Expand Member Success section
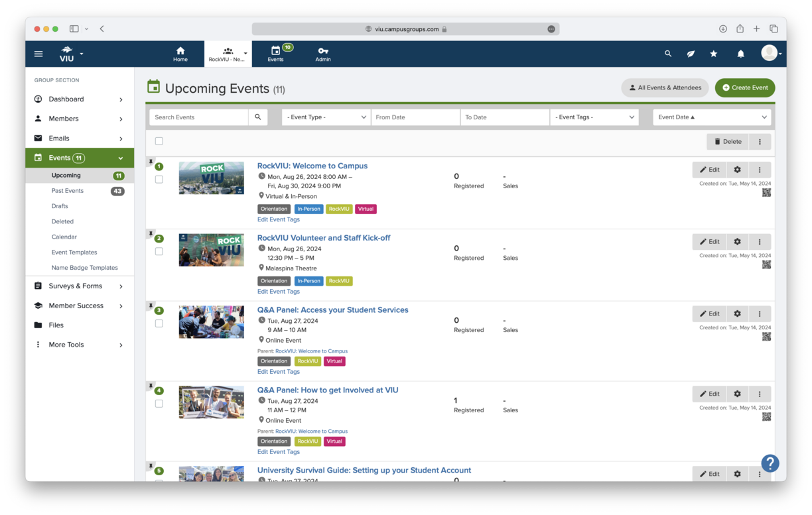The height and width of the screenshot is (515, 812). pos(80,306)
